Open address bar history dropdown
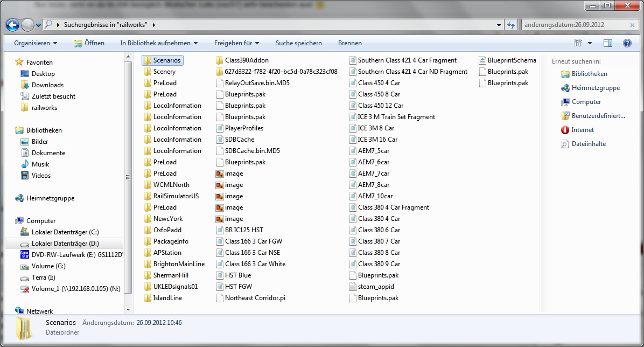Image resolution: width=644 pixels, height=347 pixels. point(499,25)
